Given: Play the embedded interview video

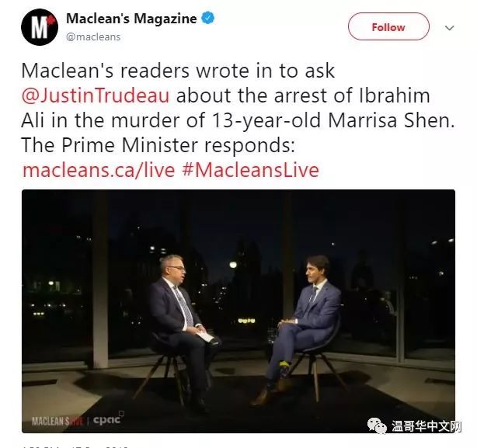Looking at the screenshot, I should click(238, 311).
